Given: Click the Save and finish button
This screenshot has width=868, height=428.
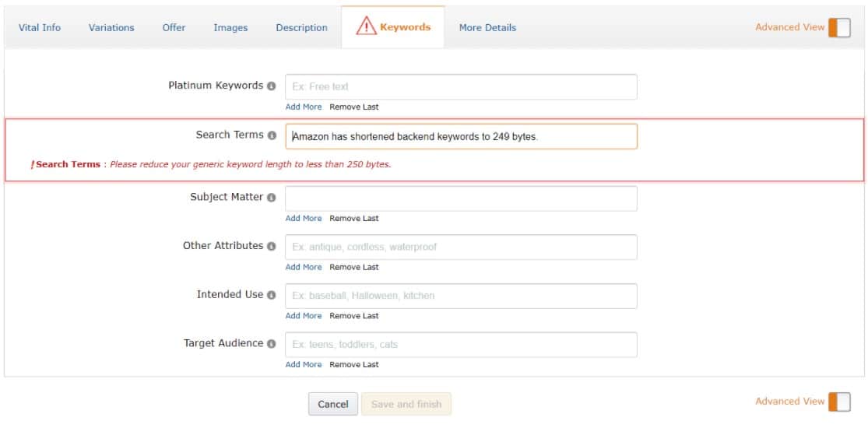Looking at the screenshot, I should tap(406, 404).
